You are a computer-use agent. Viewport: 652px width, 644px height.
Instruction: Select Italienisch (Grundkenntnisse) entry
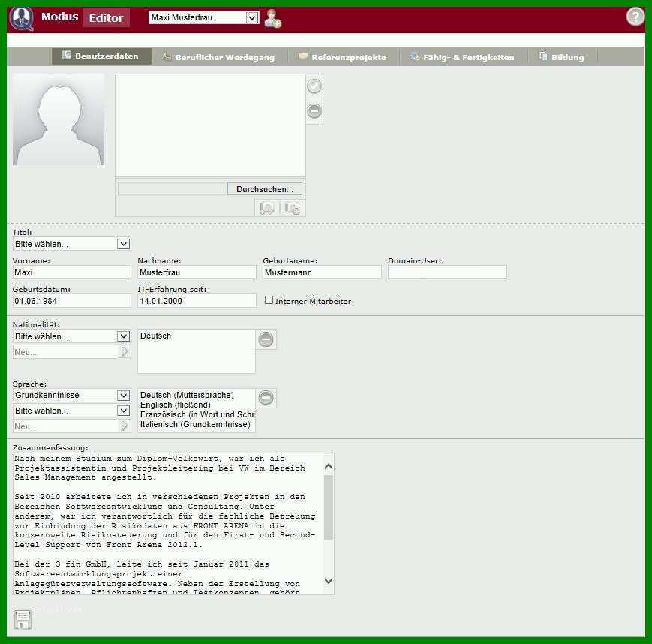(197, 424)
